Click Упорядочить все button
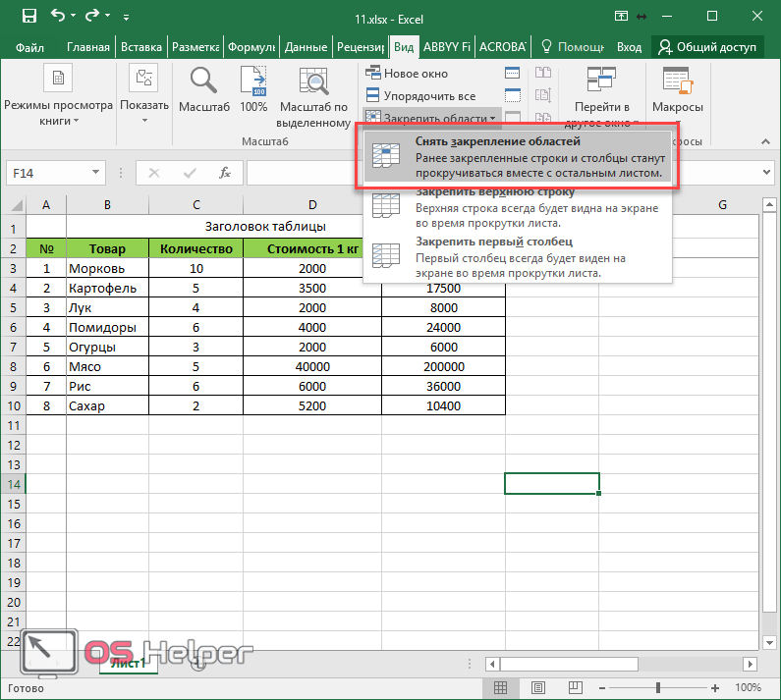 [420, 95]
